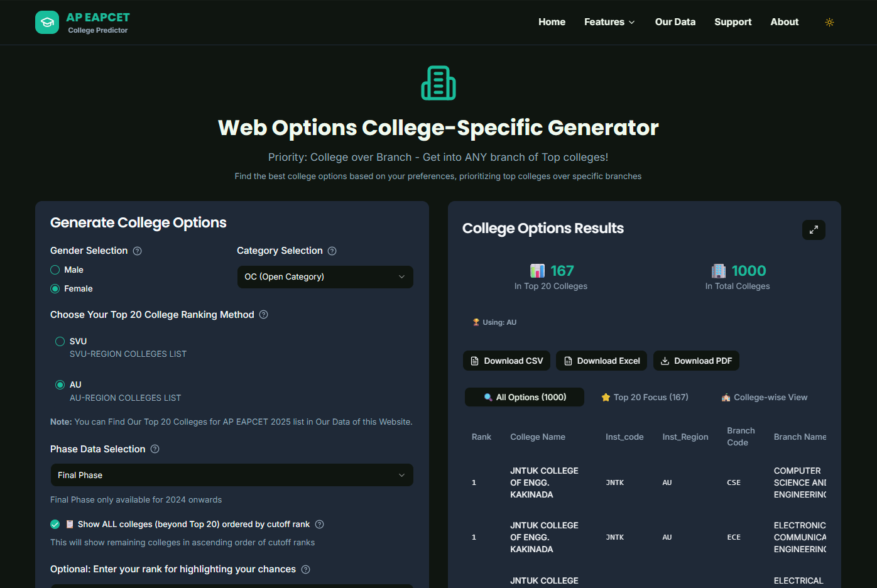877x588 pixels.
Task: Open the Final Phase dropdown
Action: point(231,475)
